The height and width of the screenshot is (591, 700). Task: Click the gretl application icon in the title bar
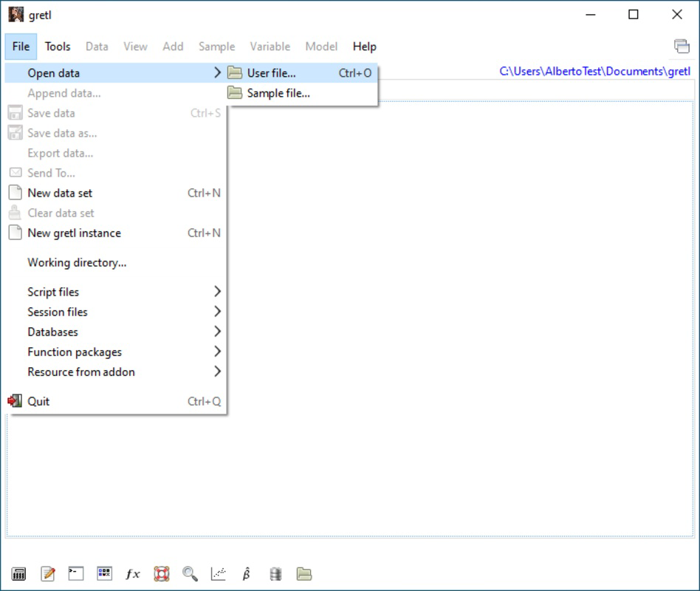point(16,15)
